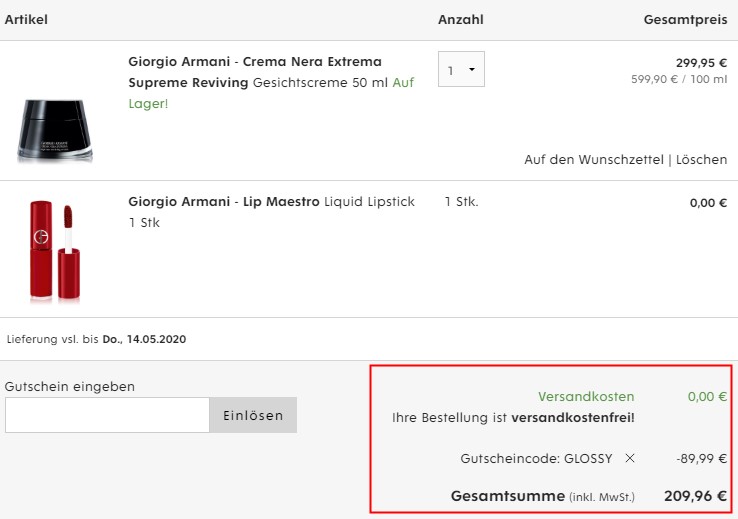Click the Anzahl column header
Image resolution: width=738 pixels, height=519 pixels.
[x=461, y=19]
